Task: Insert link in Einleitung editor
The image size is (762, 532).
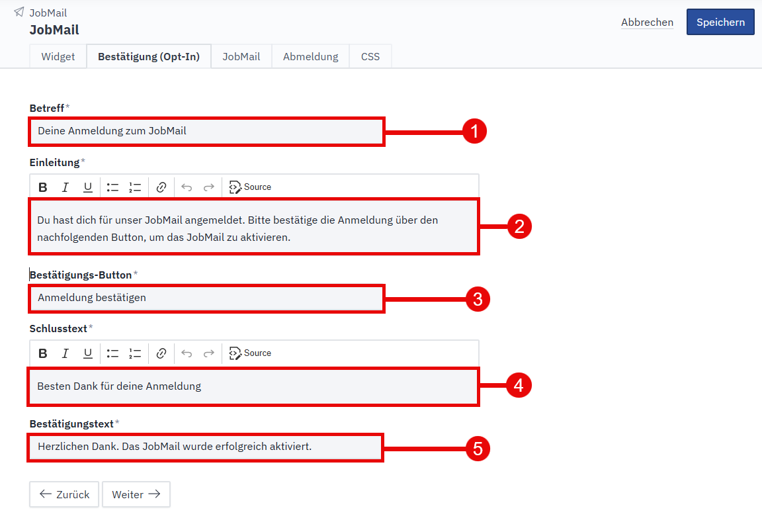Action: pyautogui.click(x=161, y=187)
